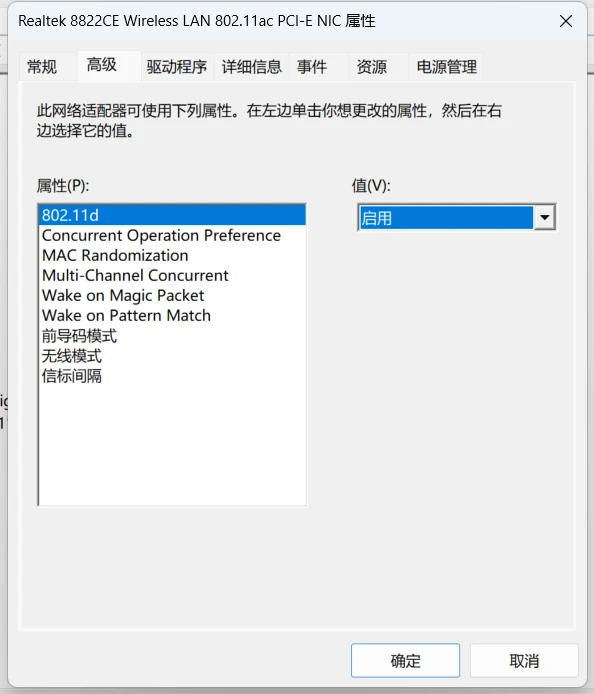Image resolution: width=594 pixels, height=694 pixels.
Task: Click the 取消 button
Action: pyautogui.click(x=524, y=660)
